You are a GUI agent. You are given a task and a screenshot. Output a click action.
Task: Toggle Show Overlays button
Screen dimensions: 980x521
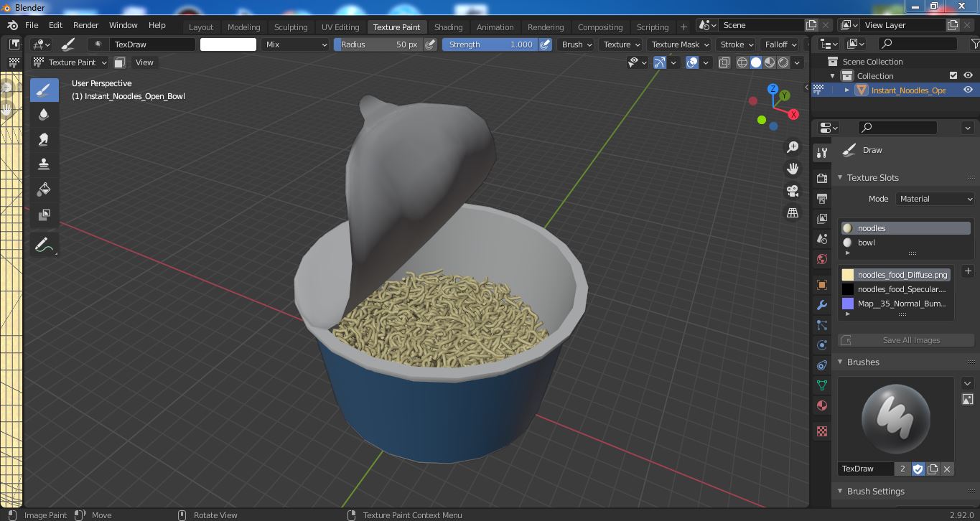click(x=692, y=62)
